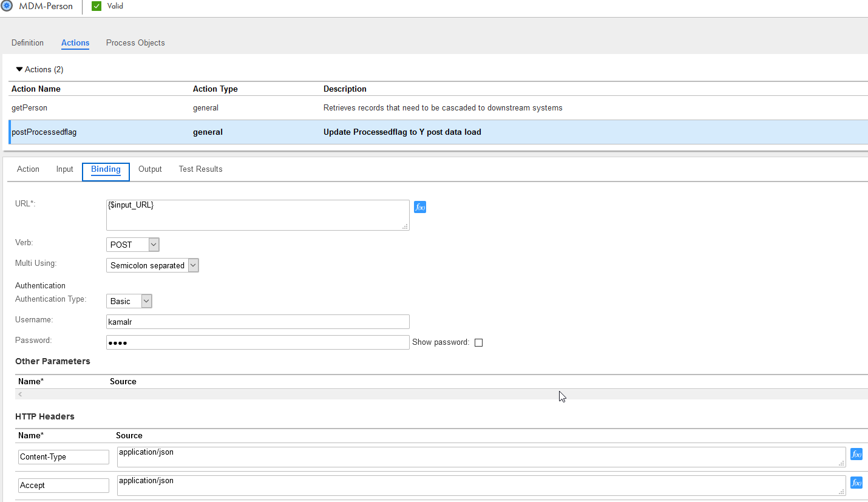This screenshot has width=868, height=502.
Task: Click the URL text area
Action: [258, 215]
